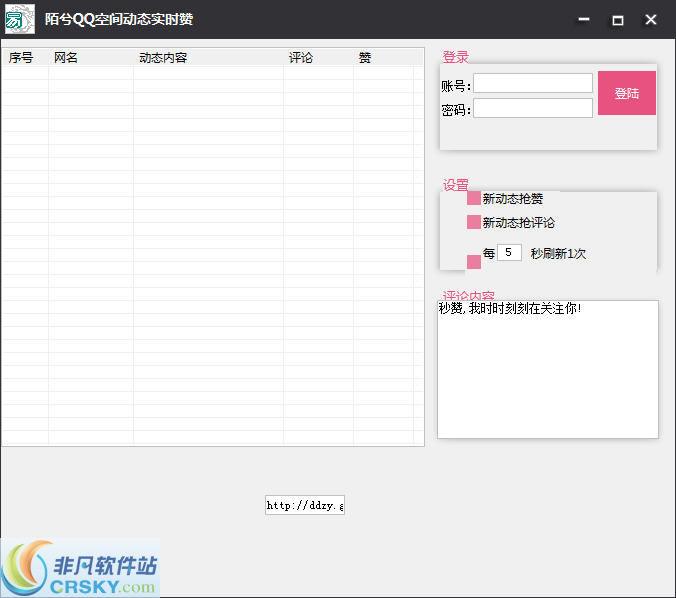Click the 秒刷新1次 label text
Screen dimensions: 676x598
(558, 254)
